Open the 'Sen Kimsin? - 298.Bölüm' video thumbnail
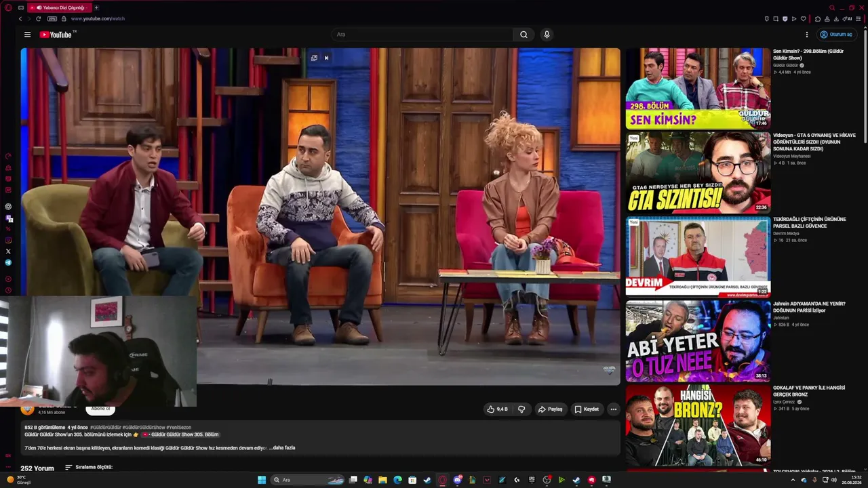This screenshot has height=488, width=868. 698,89
